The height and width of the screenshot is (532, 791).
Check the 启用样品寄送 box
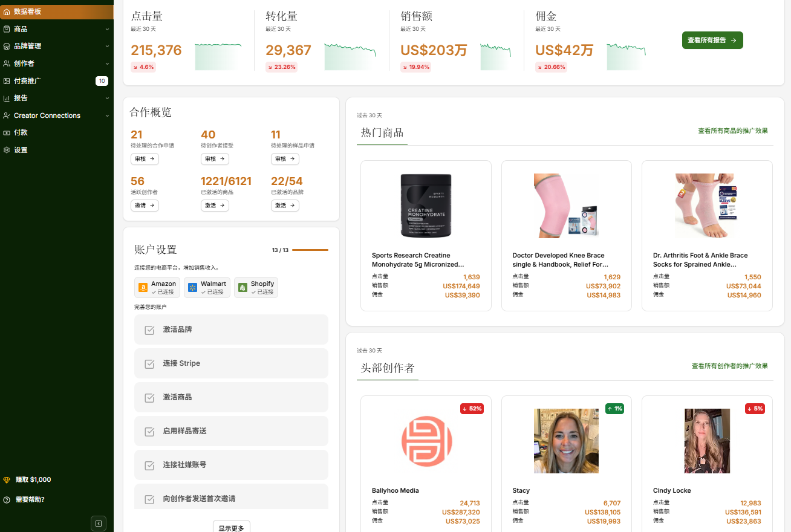[x=149, y=432]
